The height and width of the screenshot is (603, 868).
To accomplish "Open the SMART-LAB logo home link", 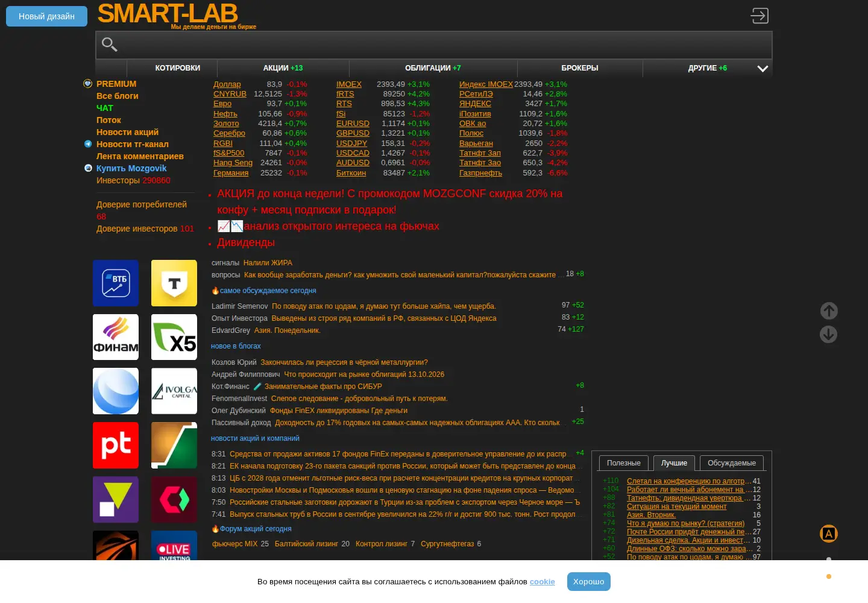I will coord(168,13).
